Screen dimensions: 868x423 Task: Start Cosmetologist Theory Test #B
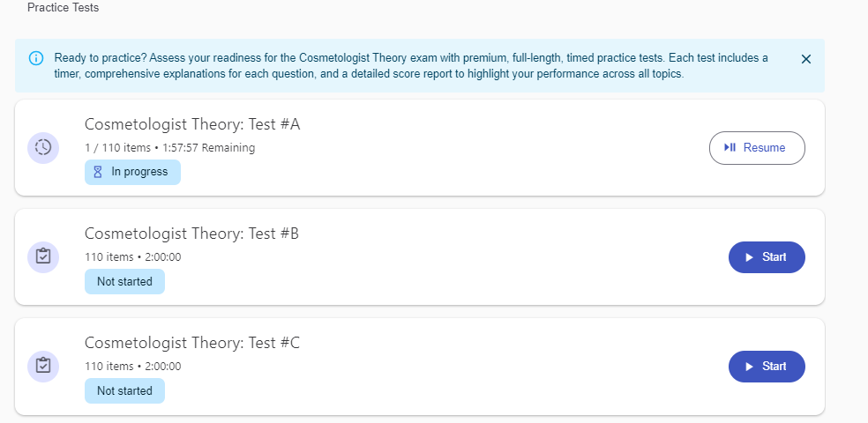pyautogui.click(x=767, y=257)
